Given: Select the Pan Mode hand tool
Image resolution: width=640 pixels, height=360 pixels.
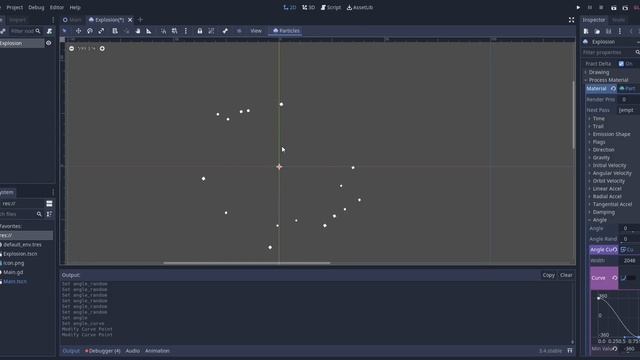Looking at the screenshot, I should 138,31.
